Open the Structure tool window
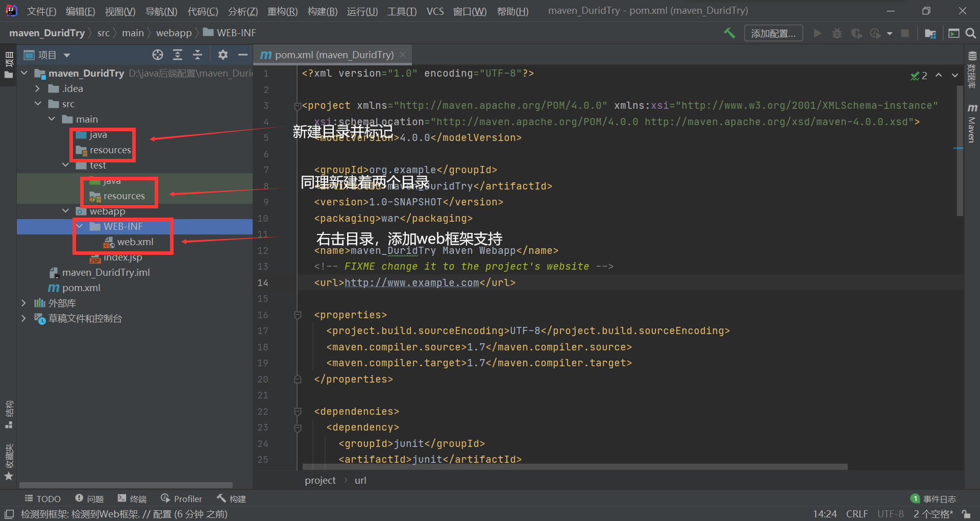Viewport: 980px width, 521px height. click(9, 414)
